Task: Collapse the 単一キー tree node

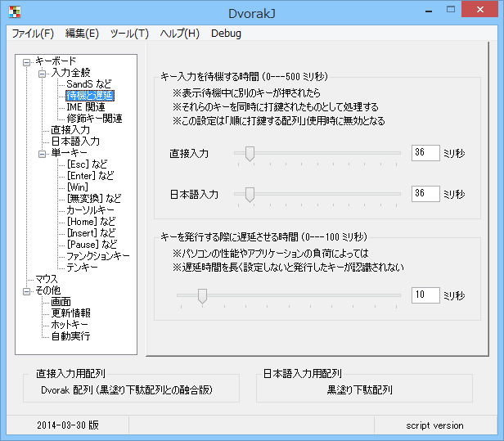Action: click(x=42, y=155)
